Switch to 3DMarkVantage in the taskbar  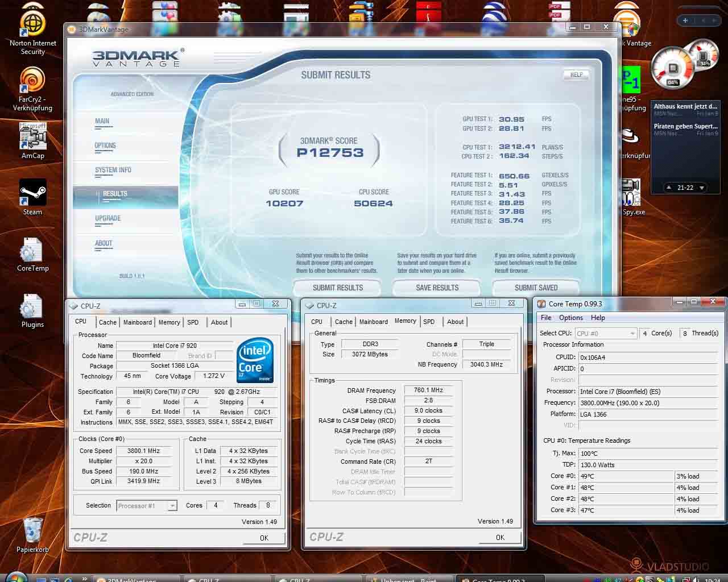click(x=136, y=579)
